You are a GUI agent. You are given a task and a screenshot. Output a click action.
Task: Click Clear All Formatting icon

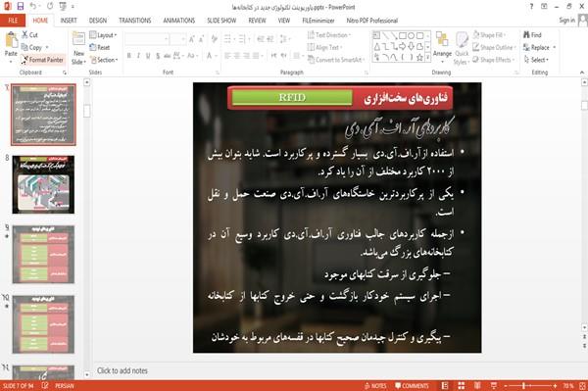[215, 39]
